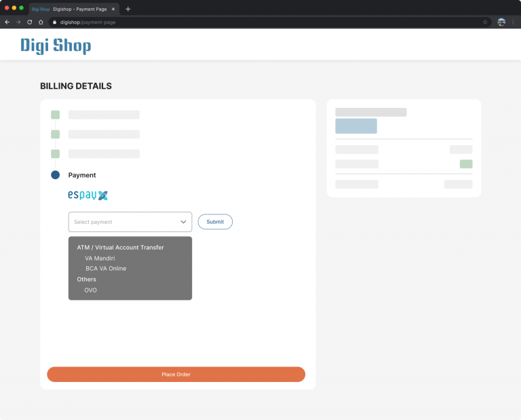The image size is (521, 420).
Task: Click the green placeholder badge in summary
Action: point(466,164)
